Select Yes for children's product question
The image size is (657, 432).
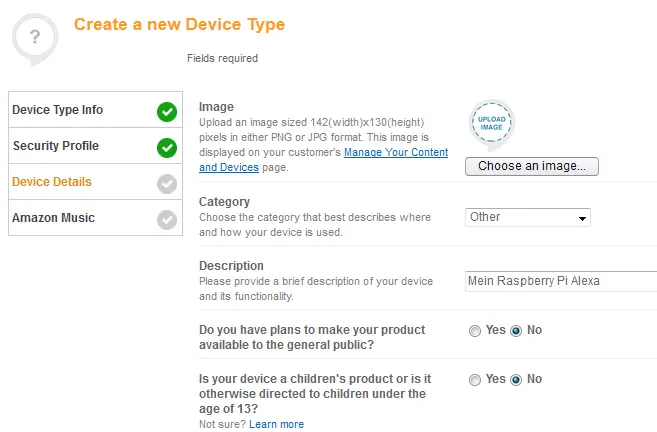[475, 380]
